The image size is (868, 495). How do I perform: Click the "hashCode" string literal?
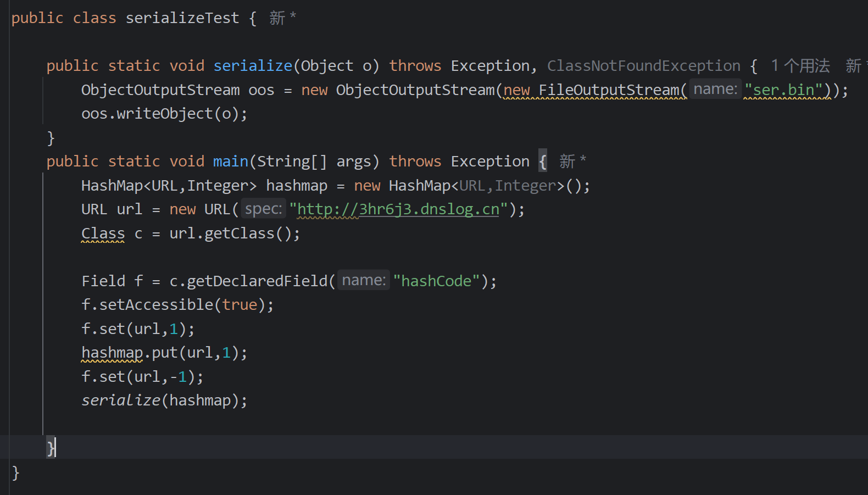(x=437, y=281)
